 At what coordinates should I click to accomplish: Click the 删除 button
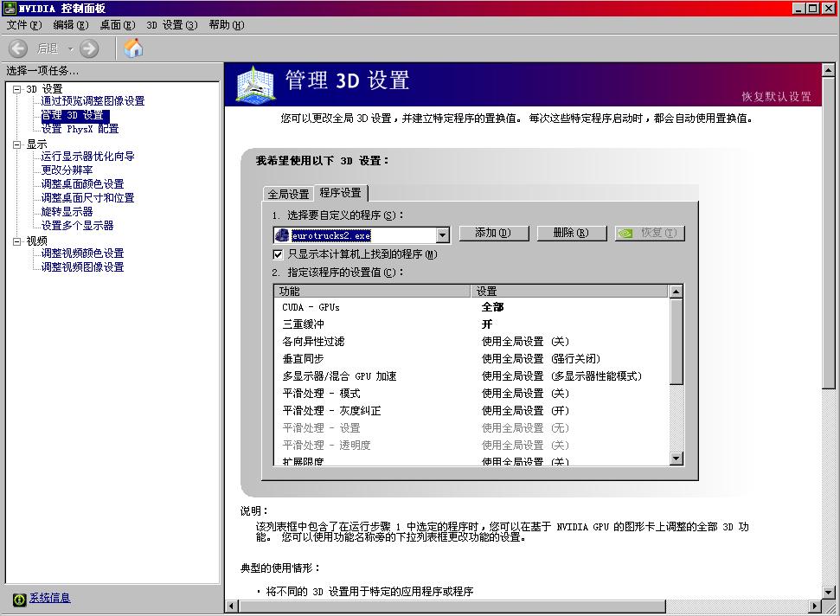coord(569,234)
